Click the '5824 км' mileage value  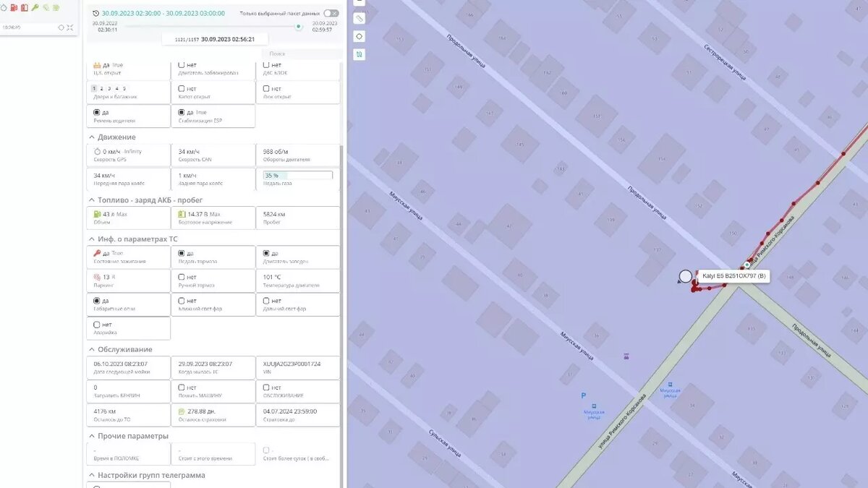pos(274,214)
